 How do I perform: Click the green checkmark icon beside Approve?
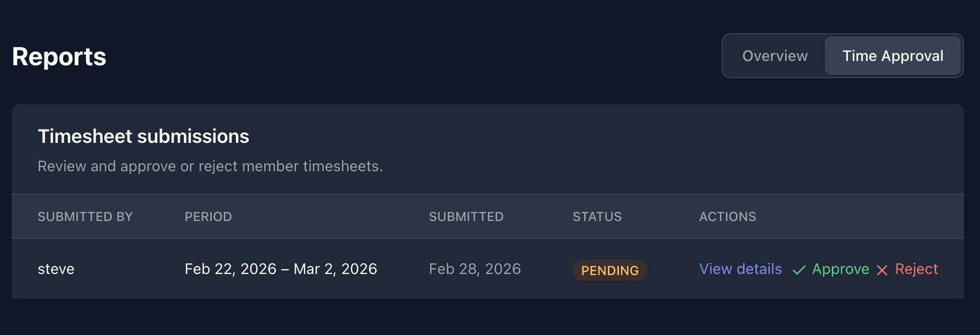[x=800, y=270]
